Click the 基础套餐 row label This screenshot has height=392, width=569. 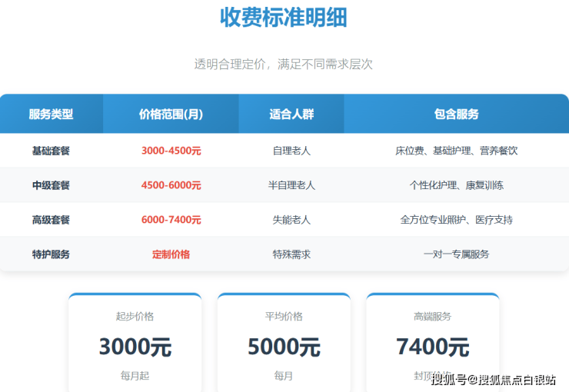coord(51,151)
